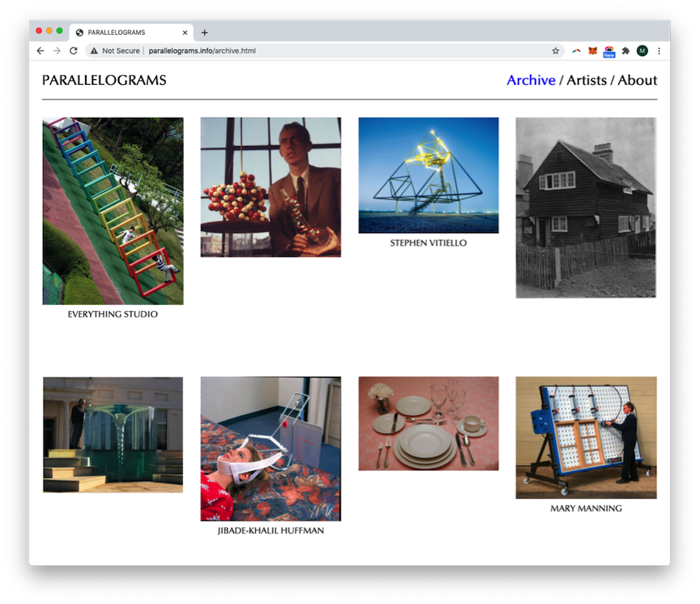The width and height of the screenshot is (700, 604).
Task: Open the About page link
Action: point(638,80)
